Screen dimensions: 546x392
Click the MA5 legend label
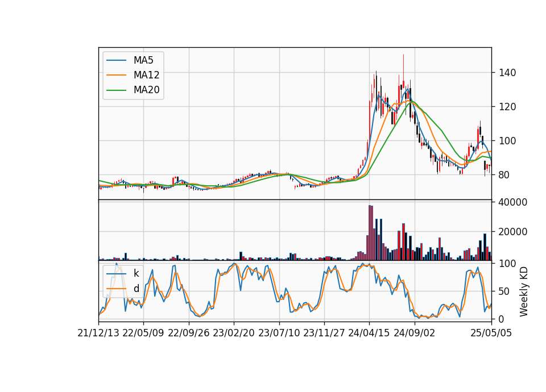[143, 60]
